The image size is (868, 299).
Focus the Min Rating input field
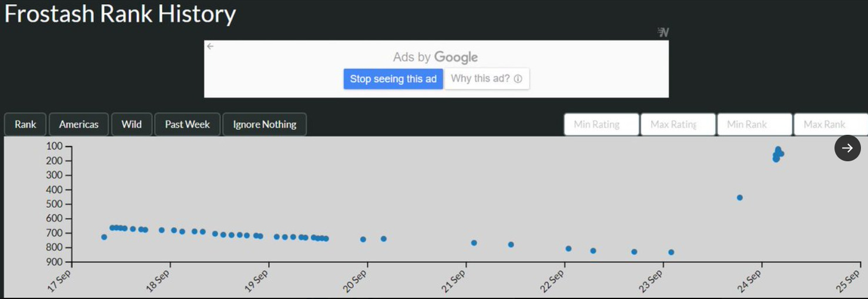[601, 124]
